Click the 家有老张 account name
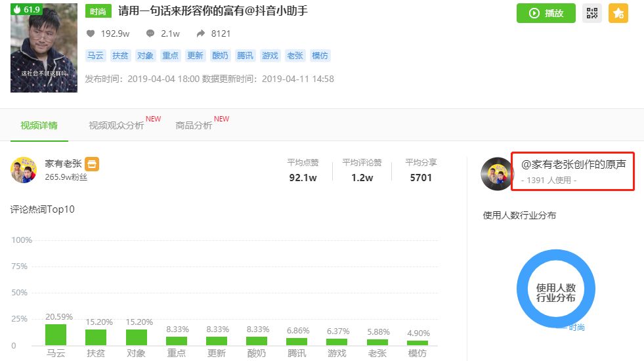The width and height of the screenshot is (644, 361). pos(63,164)
